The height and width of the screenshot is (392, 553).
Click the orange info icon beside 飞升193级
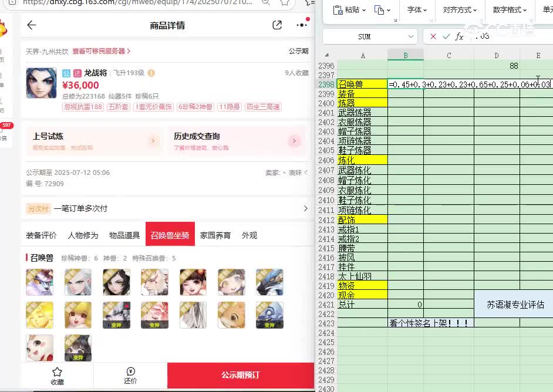click(151, 73)
